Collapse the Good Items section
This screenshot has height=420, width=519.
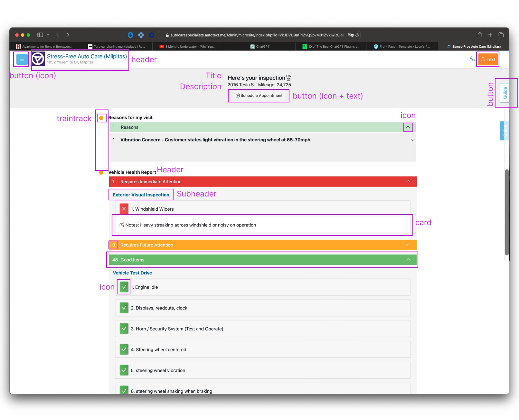click(x=408, y=260)
